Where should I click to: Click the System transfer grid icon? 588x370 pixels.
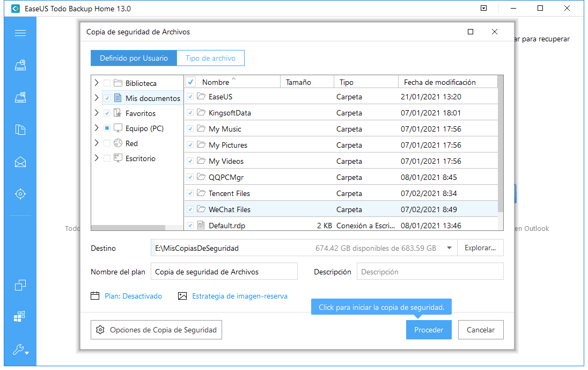[19, 316]
